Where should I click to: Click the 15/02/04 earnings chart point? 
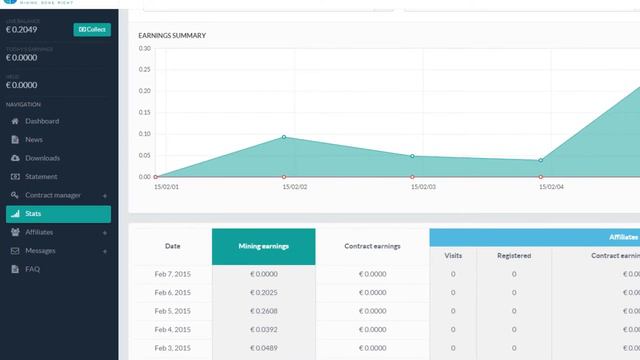click(x=540, y=160)
